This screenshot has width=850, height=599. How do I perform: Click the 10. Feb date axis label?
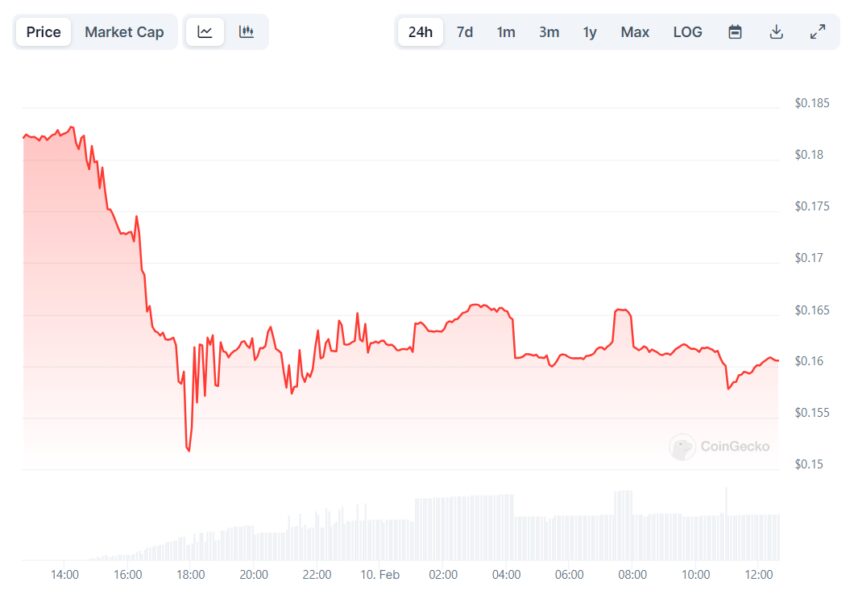pyautogui.click(x=380, y=575)
